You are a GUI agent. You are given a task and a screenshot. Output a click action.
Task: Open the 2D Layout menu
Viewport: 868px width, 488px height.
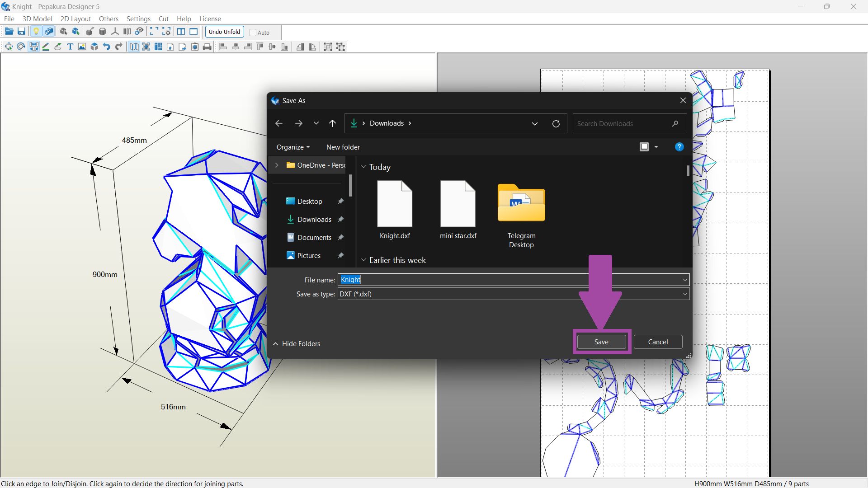click(75, 19)
